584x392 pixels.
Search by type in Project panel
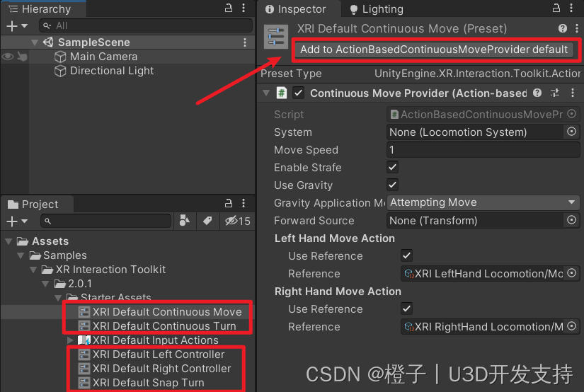(x=184, y=221)
